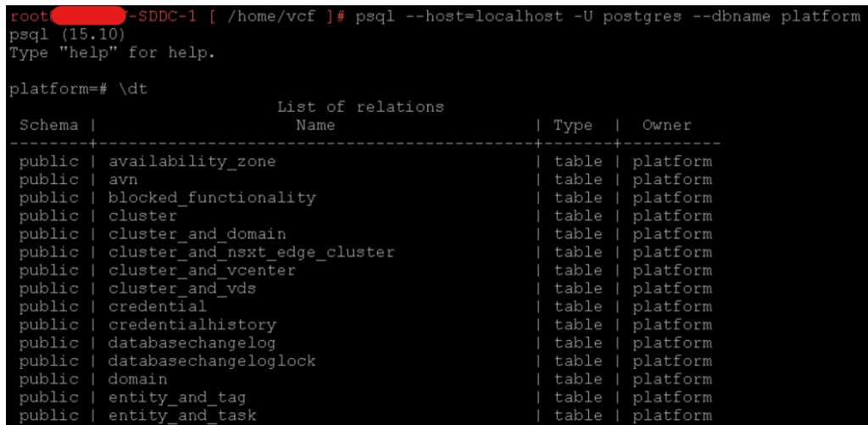Click the blocked_functionality table name
Image resolution: width=868 pixels, height=425 pixels.
211,198
